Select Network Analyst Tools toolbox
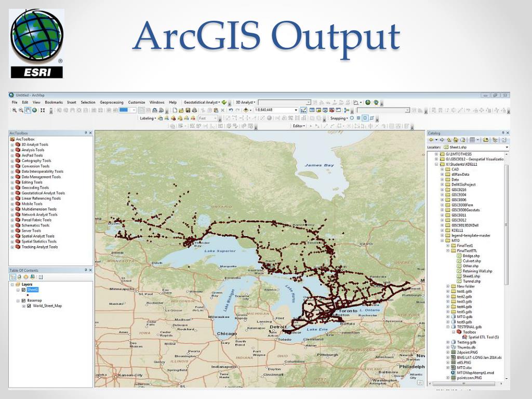 [x=39, y=215]
